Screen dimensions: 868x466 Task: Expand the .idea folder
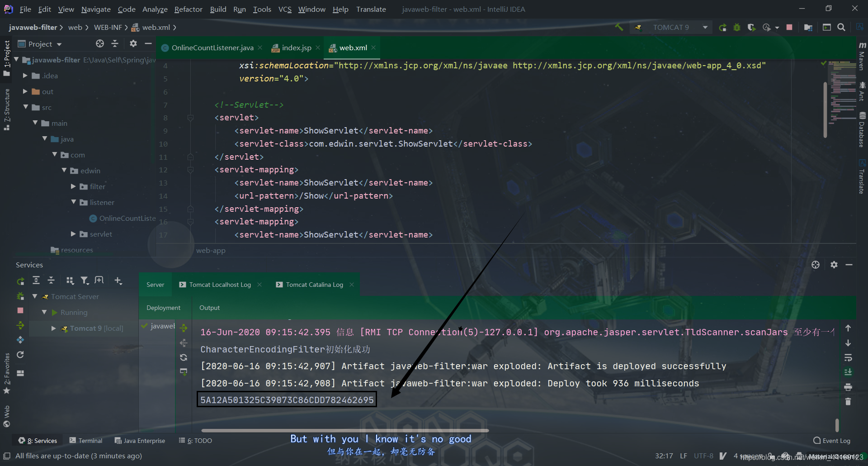point(25,76)
